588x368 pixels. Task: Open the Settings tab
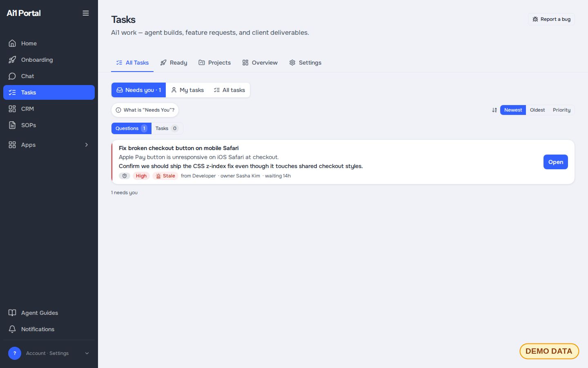pyautogui.click(x=305, y=63)
